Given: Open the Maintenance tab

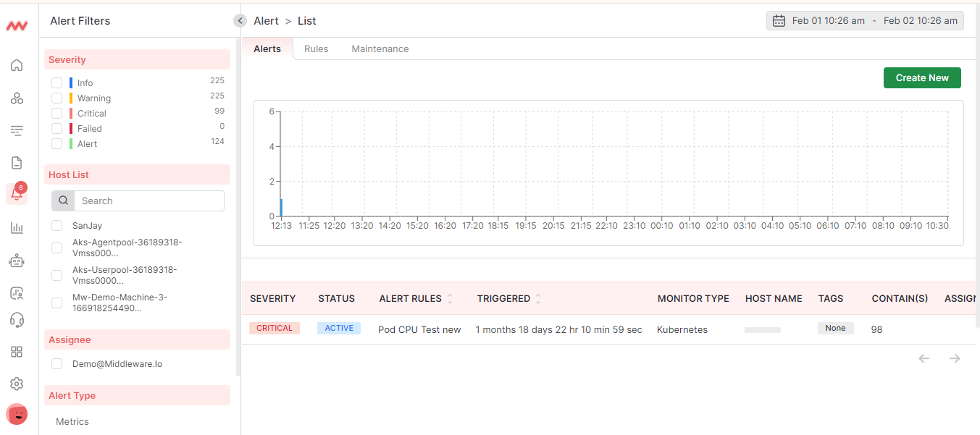Looking at the screenshot, I should [x=380, y=48].
